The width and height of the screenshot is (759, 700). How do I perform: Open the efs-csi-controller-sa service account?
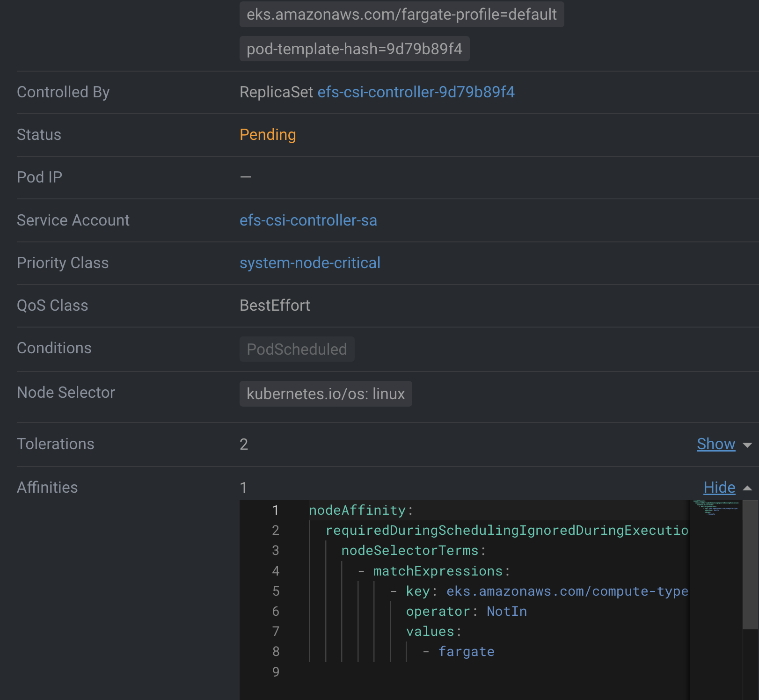tap(308, 220)
